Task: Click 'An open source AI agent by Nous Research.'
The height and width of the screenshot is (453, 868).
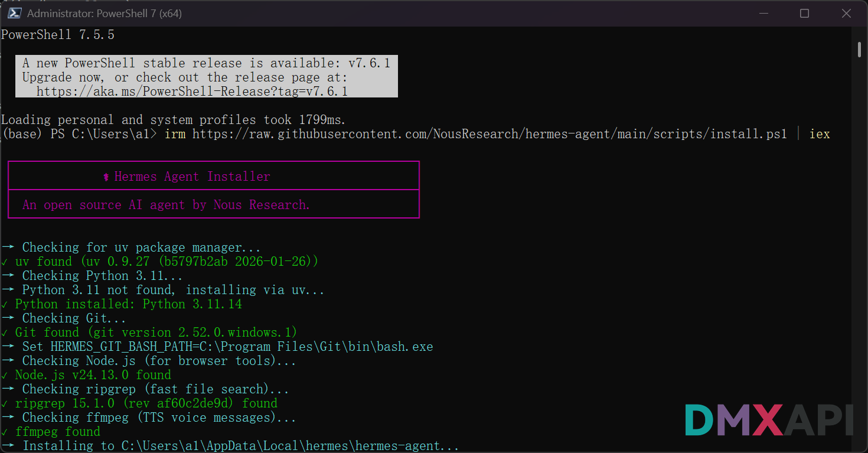Action: (166, 205)
